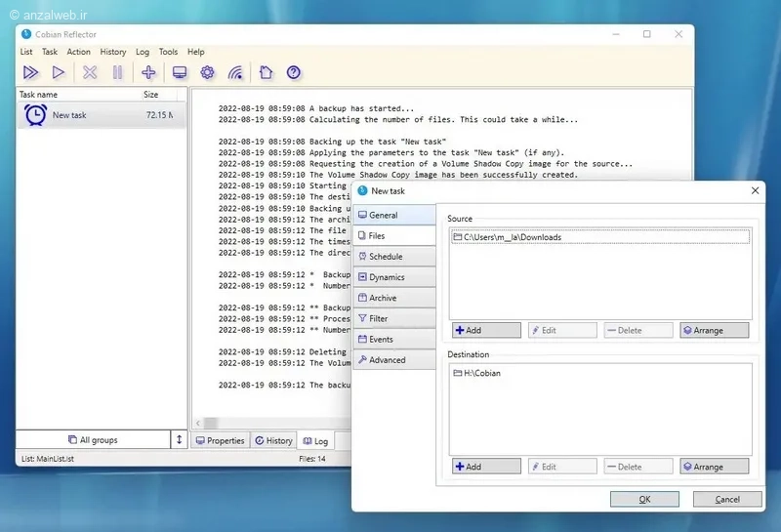The width and height of the screenshot is (781, 532).
Task: Cancel the New task dialog
Action: click(727, 499)
